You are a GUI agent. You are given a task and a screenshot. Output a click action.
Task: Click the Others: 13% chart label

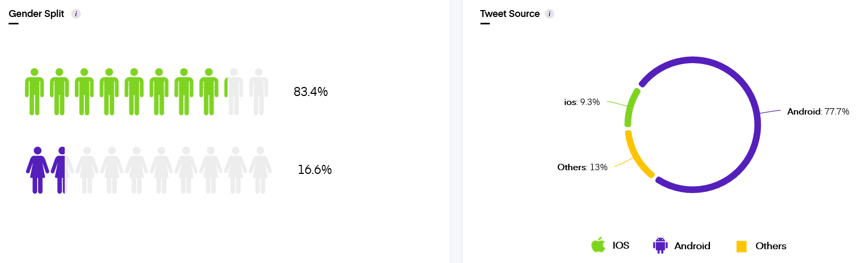point(582,167)
